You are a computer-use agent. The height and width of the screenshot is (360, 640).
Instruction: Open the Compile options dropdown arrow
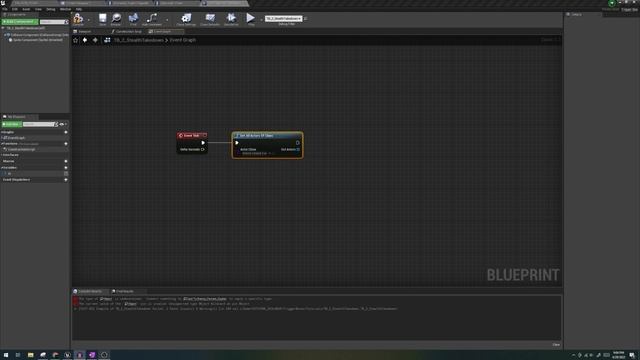tap(88, 20)
